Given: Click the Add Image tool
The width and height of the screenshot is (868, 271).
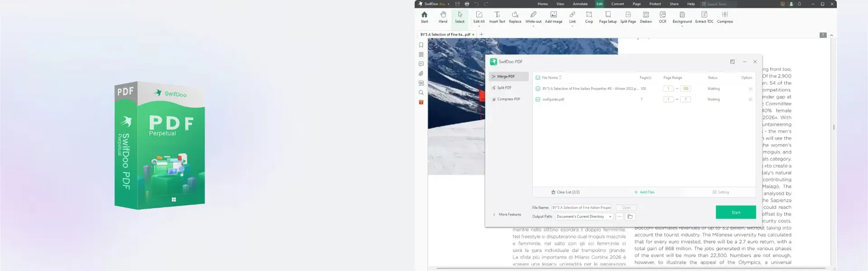Looking at the screenshot, I should (553, 17).
